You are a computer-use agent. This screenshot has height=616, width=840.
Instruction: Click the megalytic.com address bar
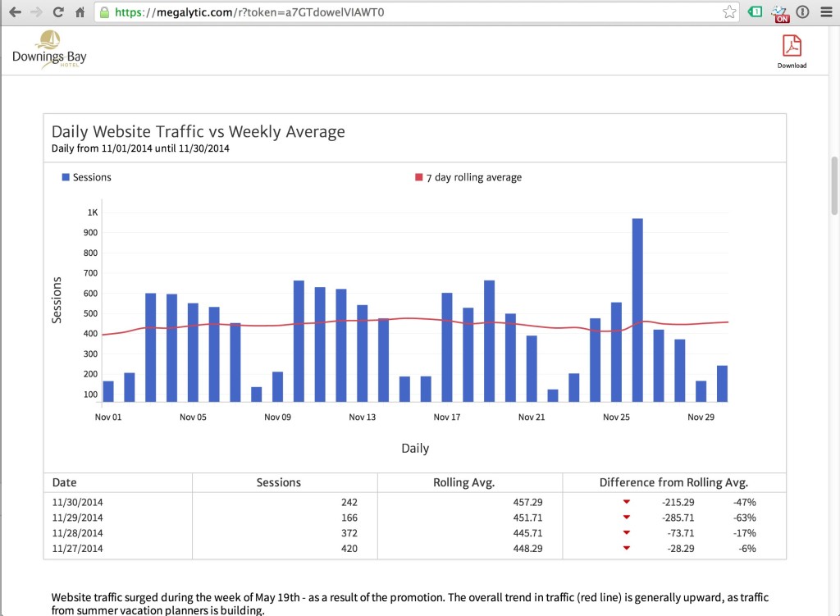coord(410,12)
